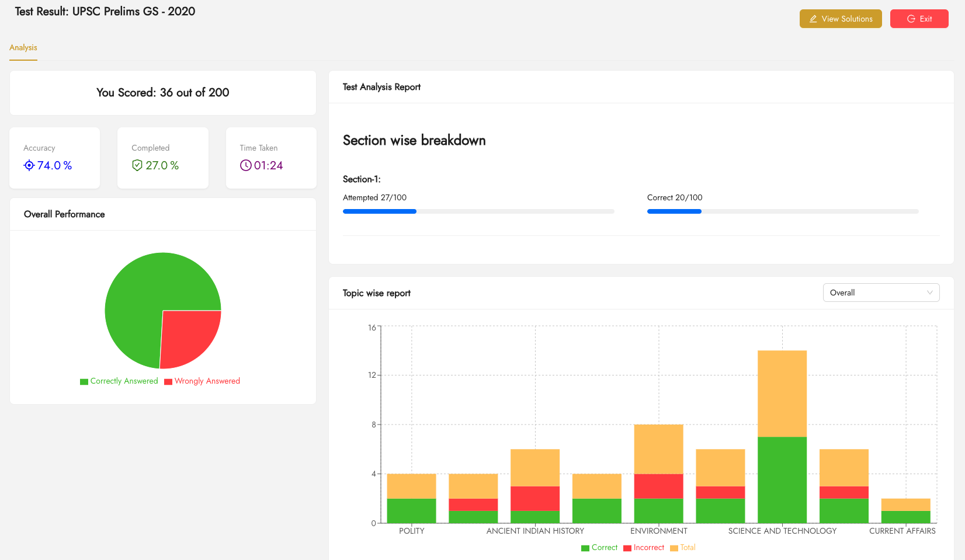The image size is (965, 560).
Task: Click the ANCIENT INDIAN HISTORY bar
Action: point(535,486)
